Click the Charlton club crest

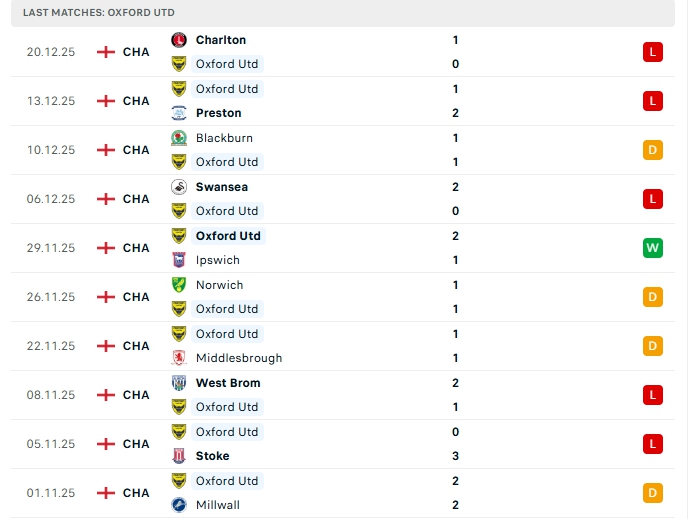[x=179, y=40]
